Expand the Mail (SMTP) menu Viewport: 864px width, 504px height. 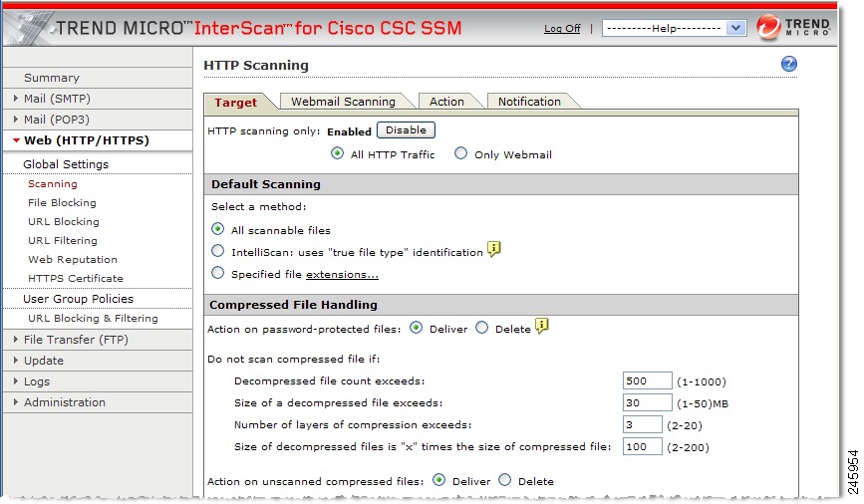98,99
